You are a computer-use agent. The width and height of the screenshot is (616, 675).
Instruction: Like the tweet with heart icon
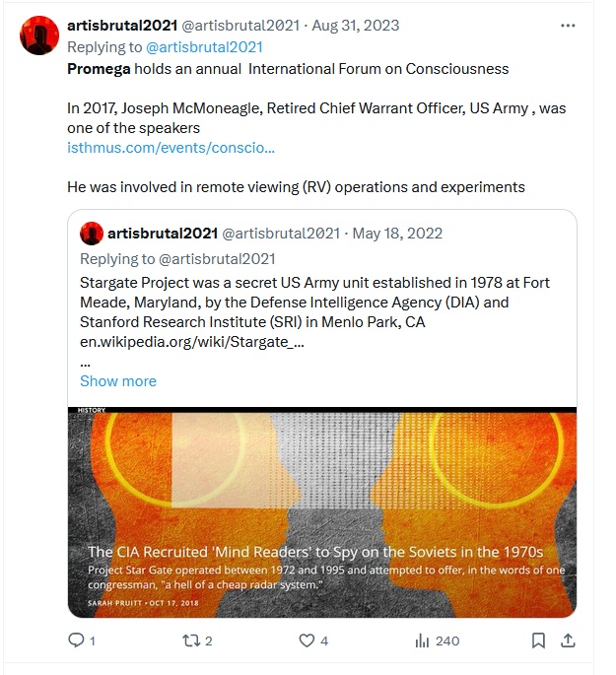point(307,641)
